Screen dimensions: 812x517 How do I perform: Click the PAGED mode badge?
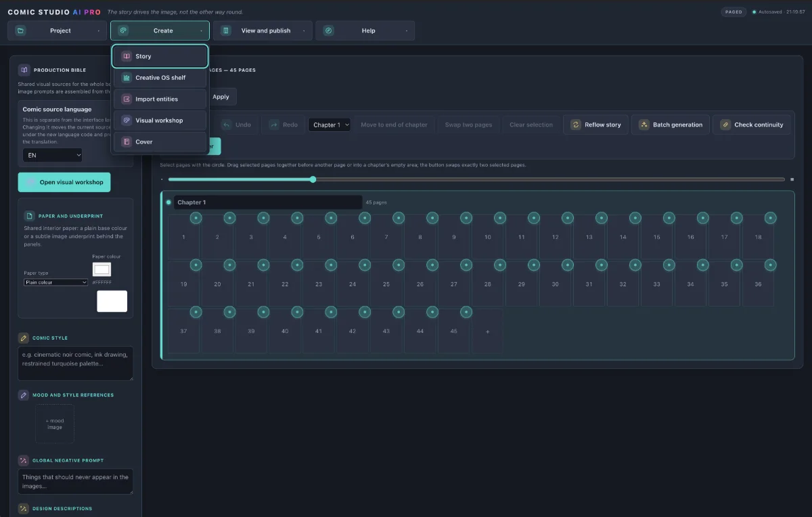pyautogui.click(x=734, y=12)
